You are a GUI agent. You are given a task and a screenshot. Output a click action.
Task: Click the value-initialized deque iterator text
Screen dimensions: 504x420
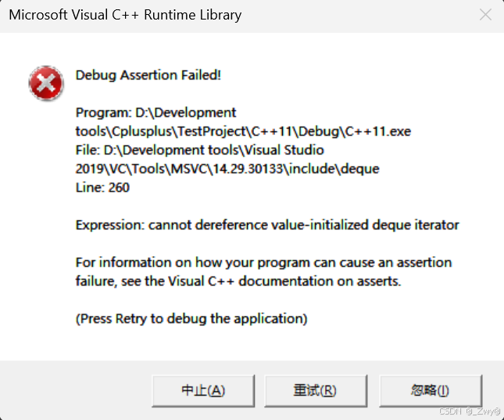(365, 225)
